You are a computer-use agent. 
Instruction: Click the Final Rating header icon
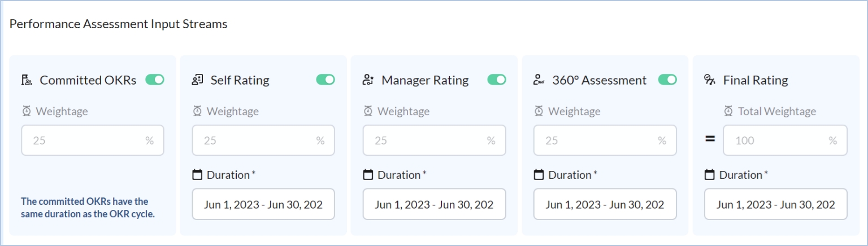[710, 80]
